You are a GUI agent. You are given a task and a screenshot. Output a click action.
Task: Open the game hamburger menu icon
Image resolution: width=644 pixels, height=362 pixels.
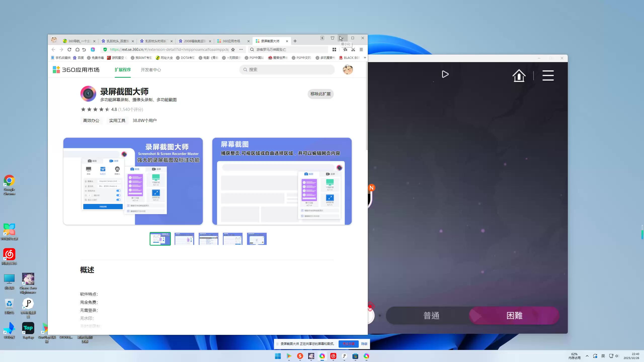(548, 75)
